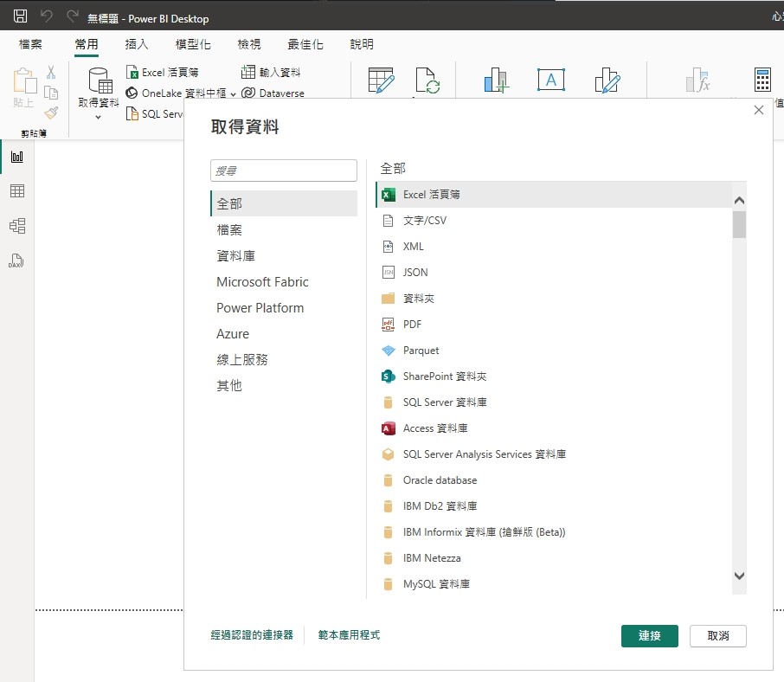
Task: Click the Dataverse ribbon button
Action: [x=273, y=93]
